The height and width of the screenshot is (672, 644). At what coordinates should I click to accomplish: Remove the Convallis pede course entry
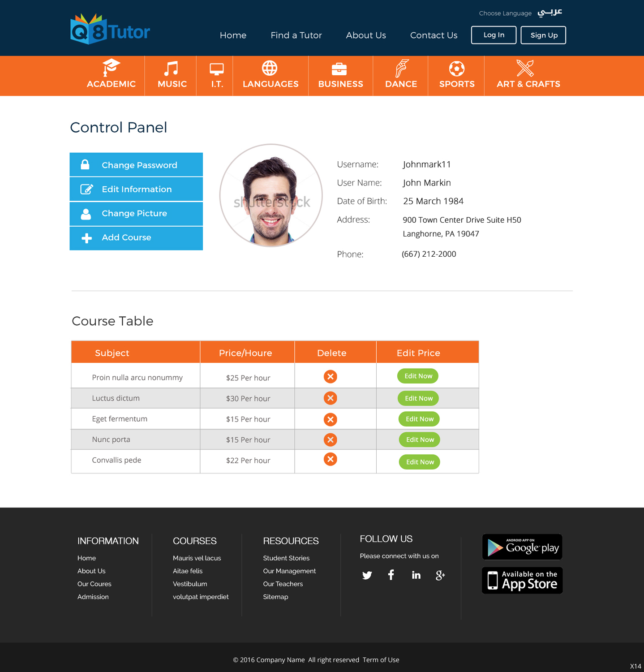[x=330, y=459]
